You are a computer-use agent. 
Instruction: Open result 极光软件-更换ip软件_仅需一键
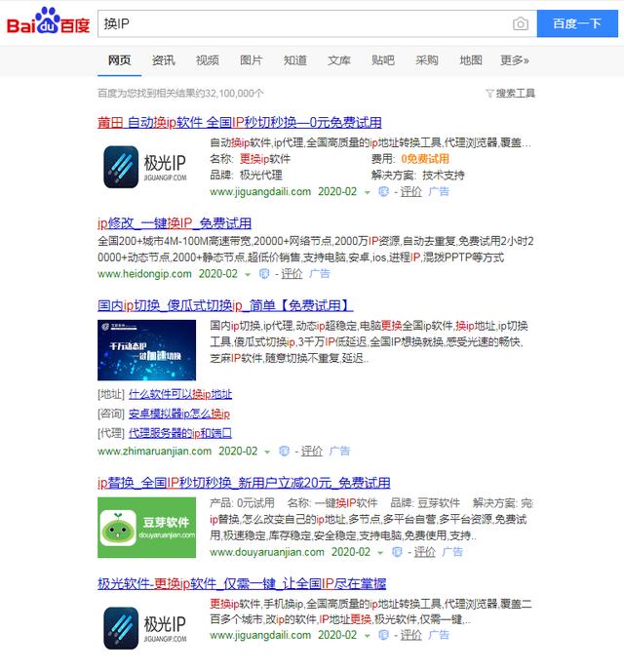click(242, 583)
